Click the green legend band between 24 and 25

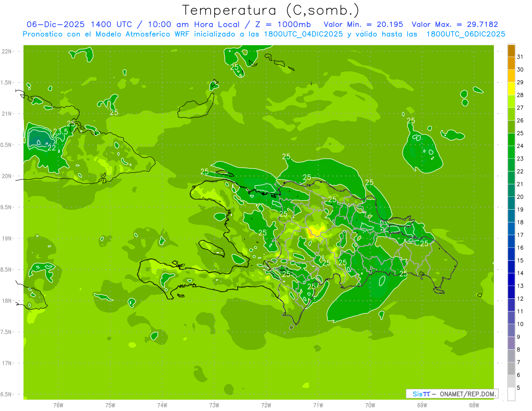click(511, 140)
